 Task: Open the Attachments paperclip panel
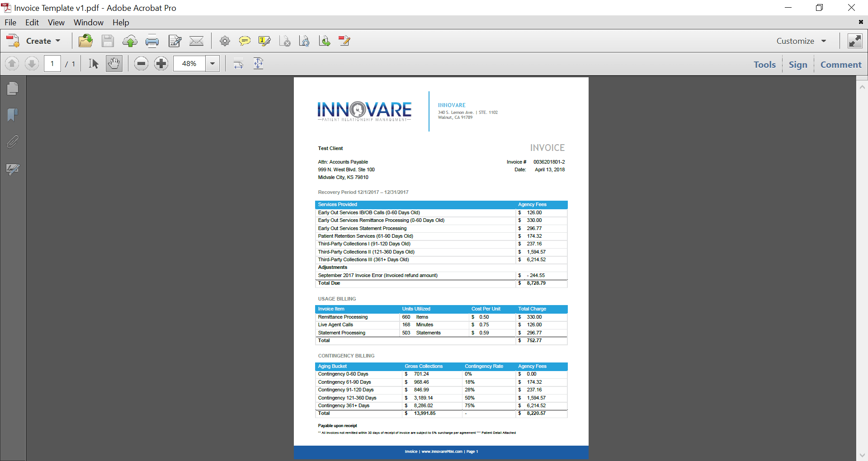pos(12,141)
